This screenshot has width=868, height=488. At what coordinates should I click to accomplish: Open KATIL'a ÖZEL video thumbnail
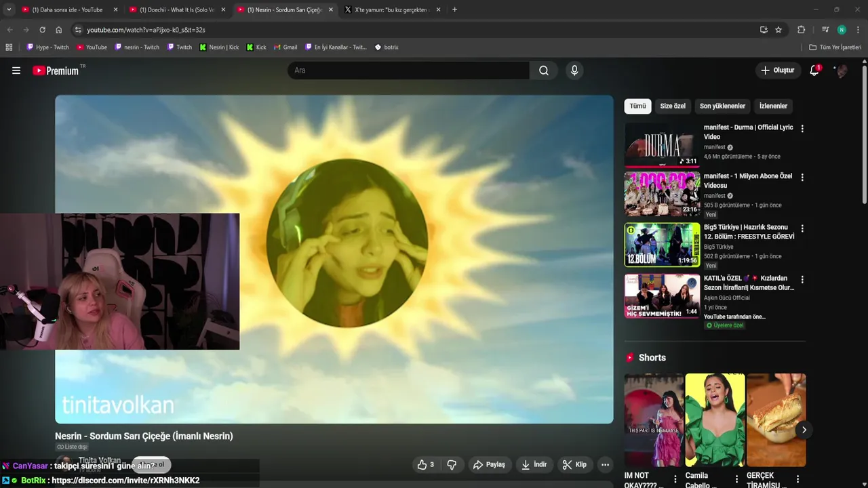tap(662, 296)
